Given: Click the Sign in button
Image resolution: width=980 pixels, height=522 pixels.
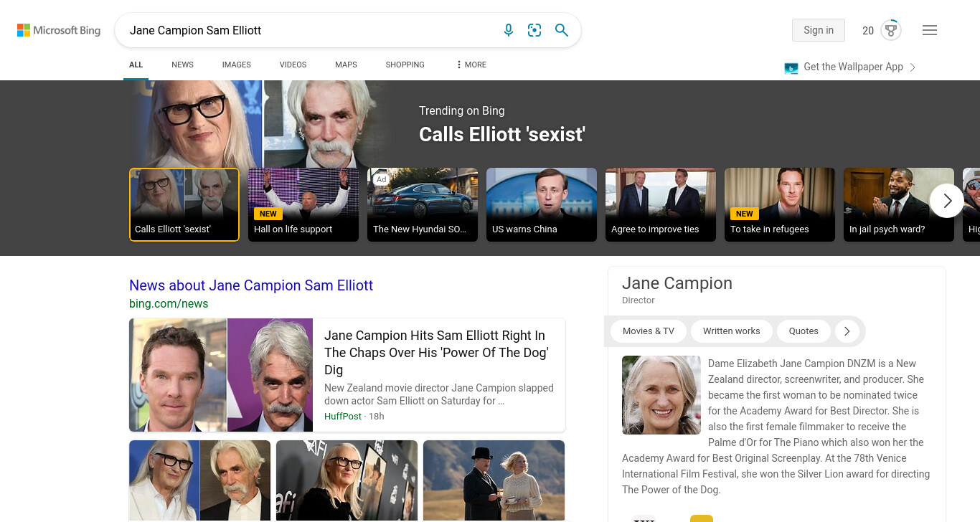Looking at the screenshot, I should pyautogui.click(x=819, y=30).
